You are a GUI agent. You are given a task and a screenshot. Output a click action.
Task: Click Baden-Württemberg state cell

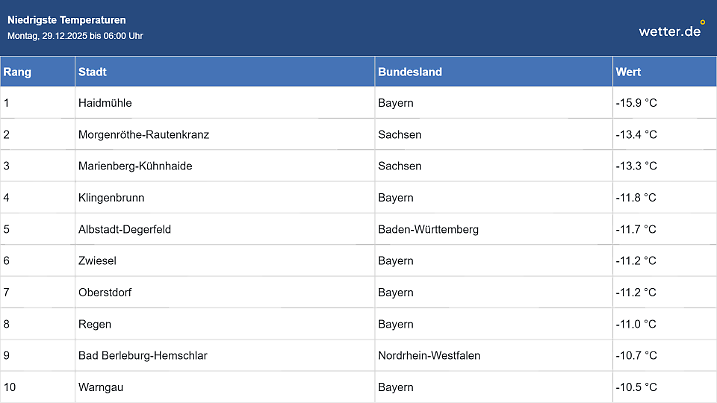point(428,229)
